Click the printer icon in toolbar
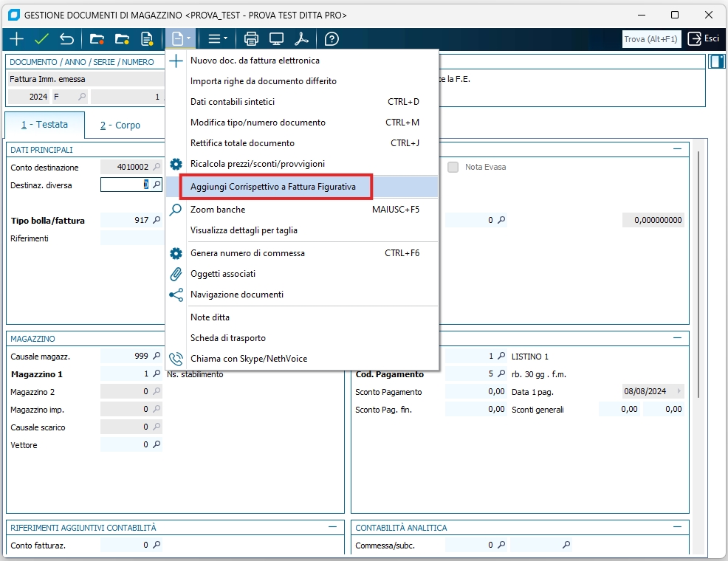728x561 pixels. click(251, 39)
